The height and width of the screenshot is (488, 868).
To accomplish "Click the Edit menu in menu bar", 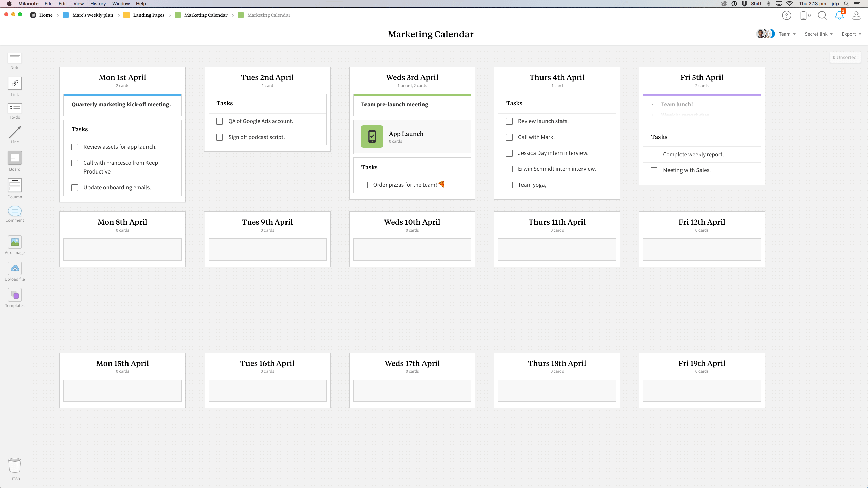I will [x=63, y=4].
